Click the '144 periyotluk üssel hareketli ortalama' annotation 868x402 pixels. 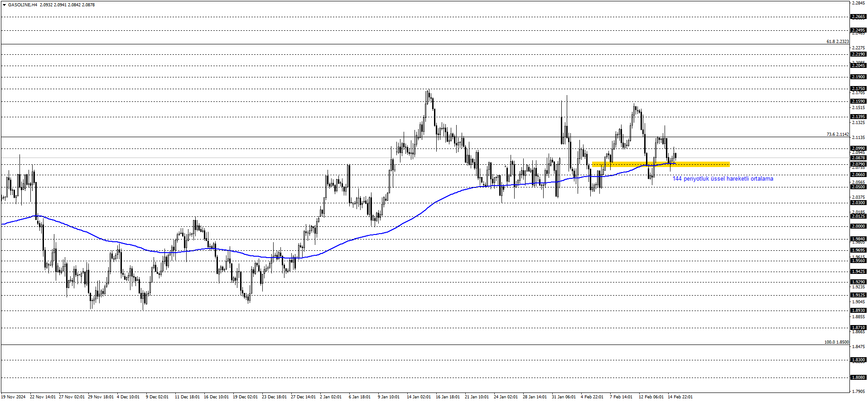(x=723, y=179)
